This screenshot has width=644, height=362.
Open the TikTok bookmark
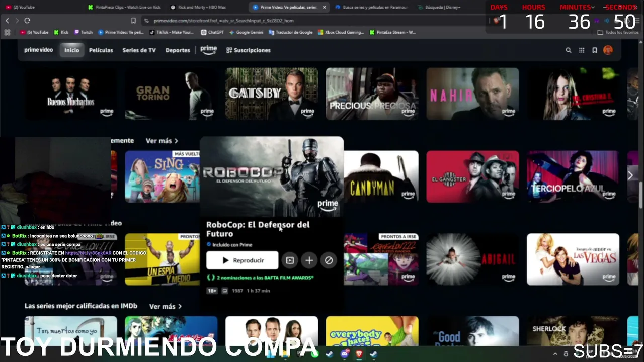(x=172, y=32)
